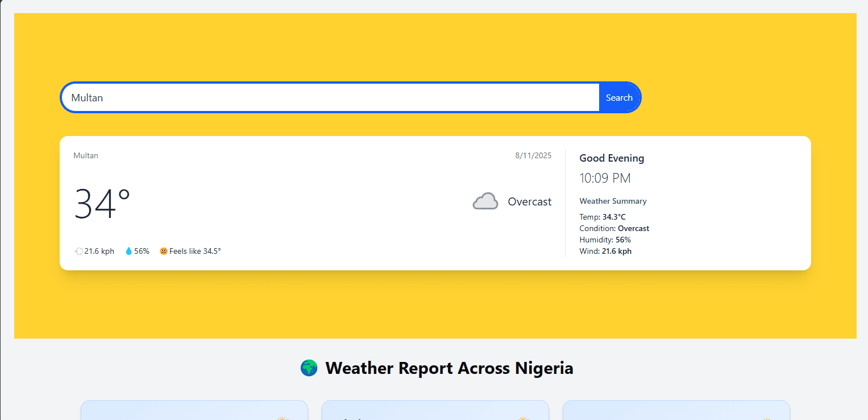Click the Overcast condition label
Screen dimensions: 868x420
(530, 201)
